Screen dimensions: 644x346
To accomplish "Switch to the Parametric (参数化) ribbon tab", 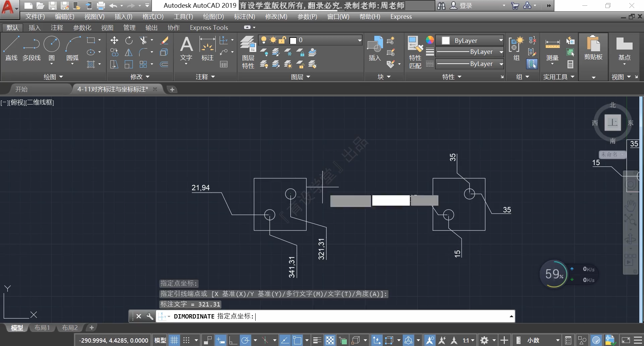I will coord(82,27).
